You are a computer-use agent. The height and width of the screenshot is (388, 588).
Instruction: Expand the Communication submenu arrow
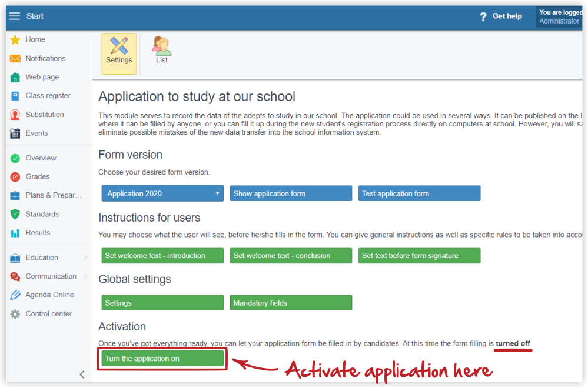point(85,276)
